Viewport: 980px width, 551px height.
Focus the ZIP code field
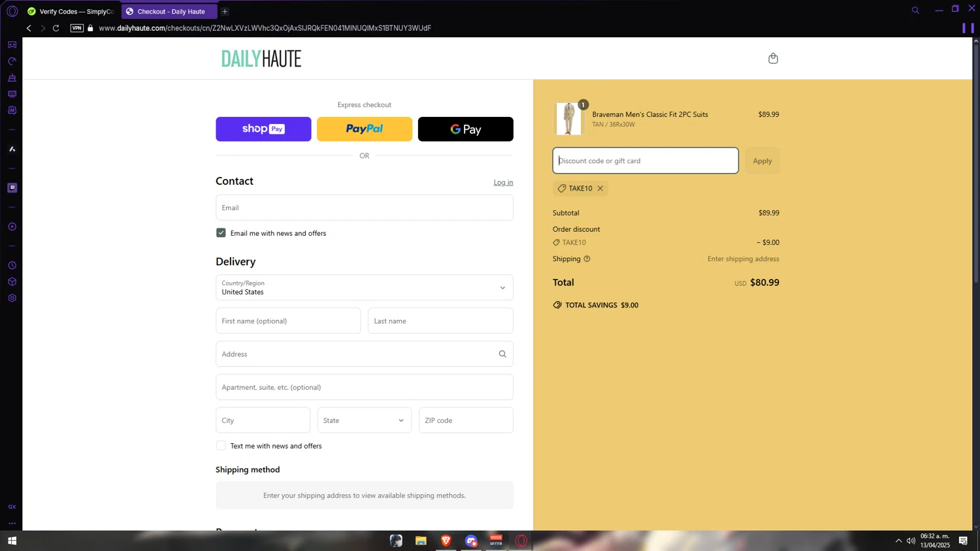pyautogui.click(x=466, y=420)
